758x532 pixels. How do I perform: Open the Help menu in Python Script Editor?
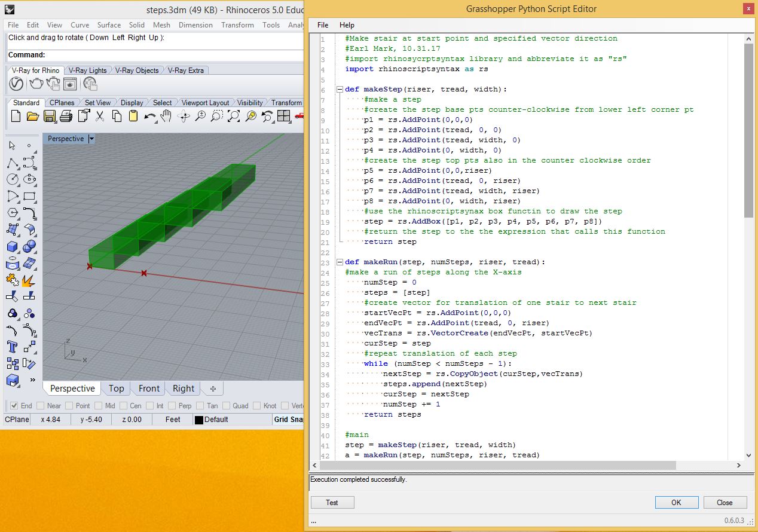click(347, 25)
